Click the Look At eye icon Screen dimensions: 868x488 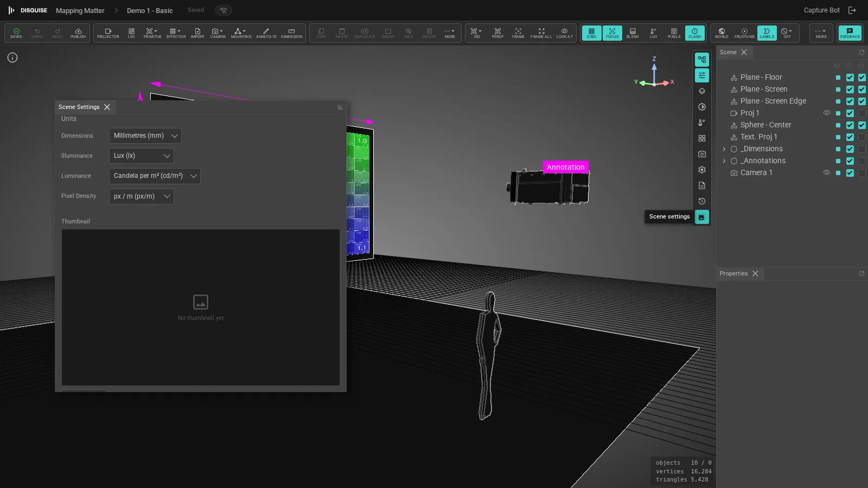click(564, 33)
